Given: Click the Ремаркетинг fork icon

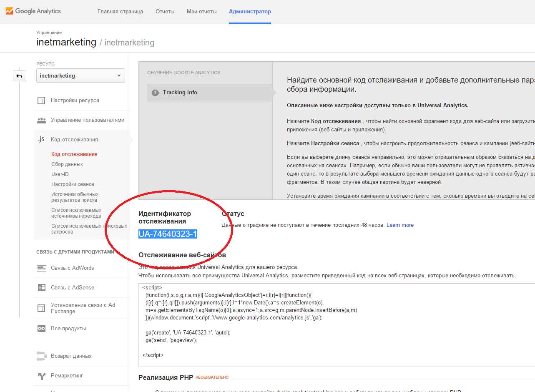Looking at the screenshot, I should (41, 376).
